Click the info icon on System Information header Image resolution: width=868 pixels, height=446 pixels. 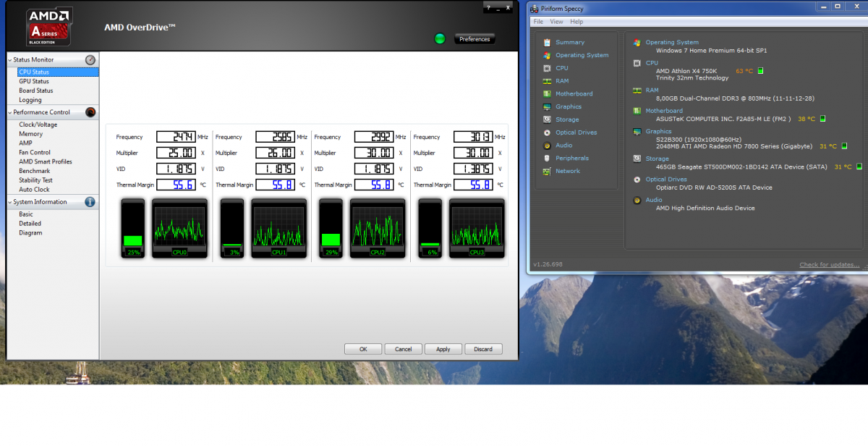click(90, 202)
